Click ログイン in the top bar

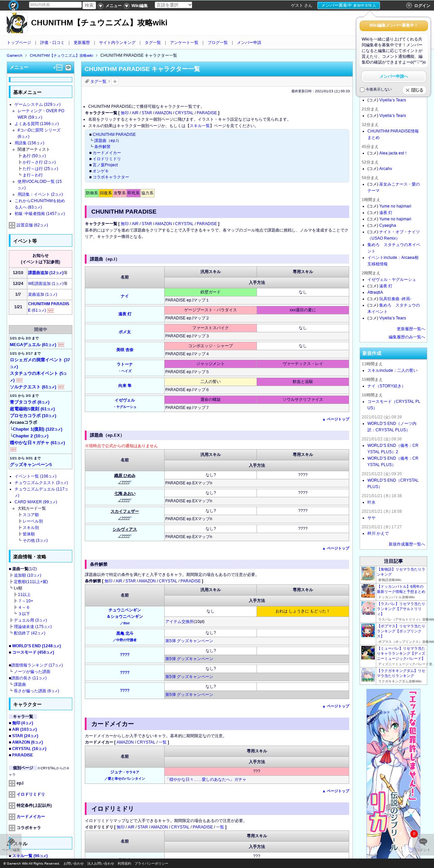(x=422, y=6)
